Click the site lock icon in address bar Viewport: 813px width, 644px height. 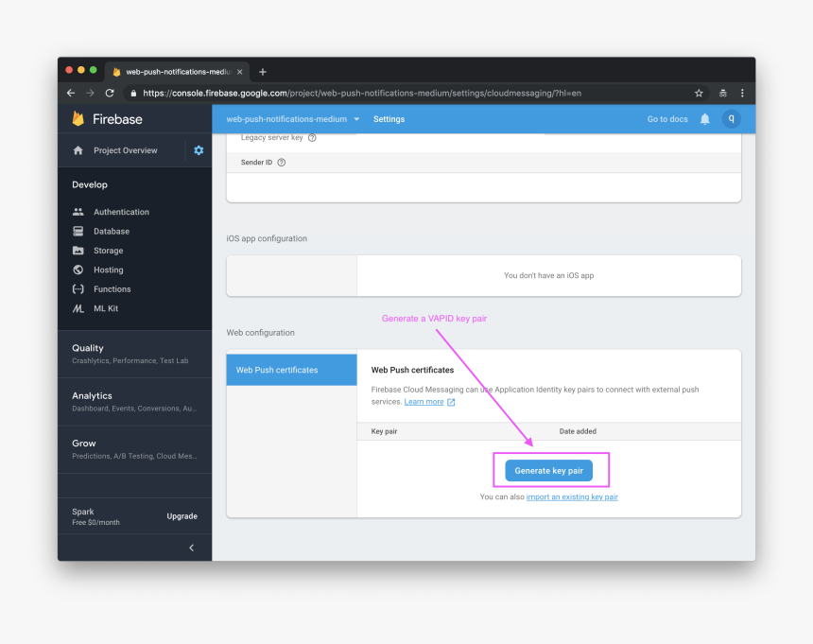click(134, 94)
